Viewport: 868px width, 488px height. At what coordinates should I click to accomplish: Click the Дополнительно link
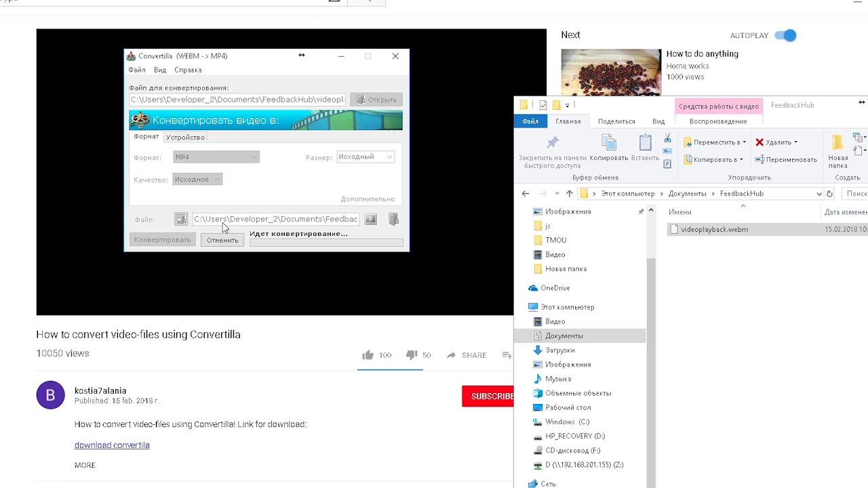368,199
